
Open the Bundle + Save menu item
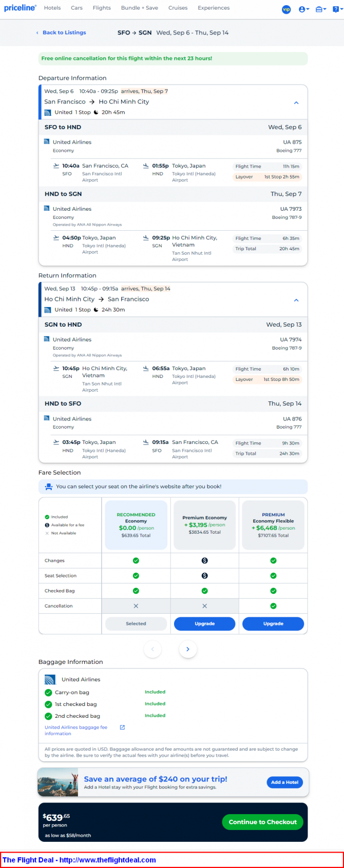(x=139, y=8)
